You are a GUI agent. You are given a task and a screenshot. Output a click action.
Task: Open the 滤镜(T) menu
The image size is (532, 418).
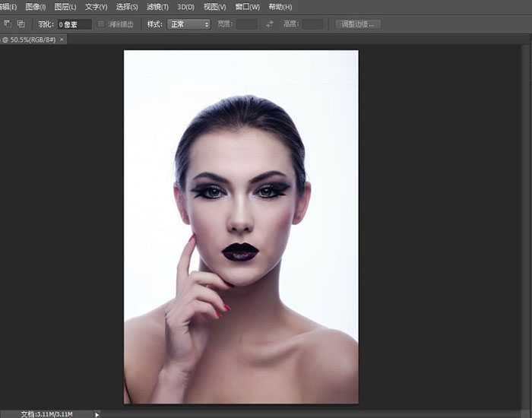coord(157,7)
